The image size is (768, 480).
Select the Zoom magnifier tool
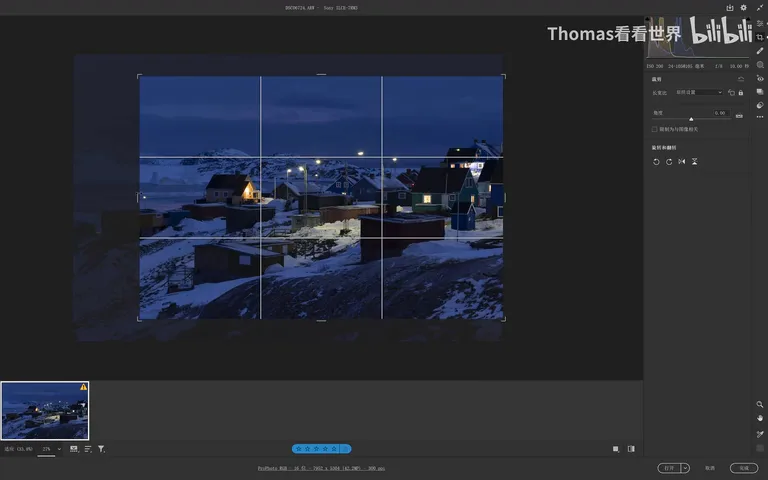760,405
